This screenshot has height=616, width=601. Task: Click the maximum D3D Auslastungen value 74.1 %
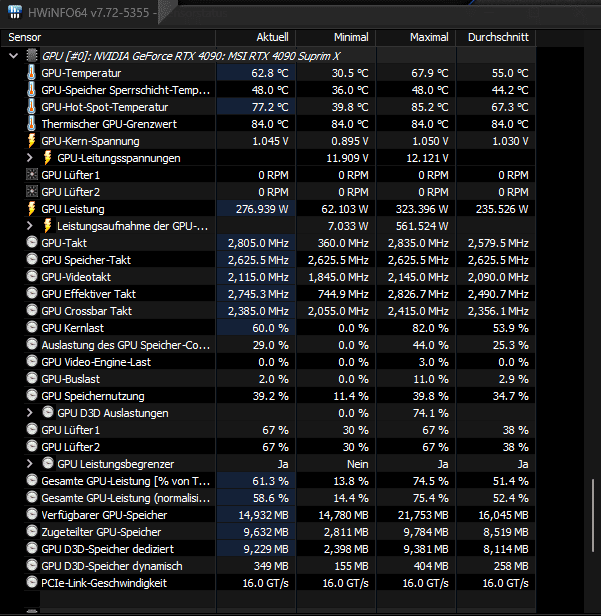(431, 413)
